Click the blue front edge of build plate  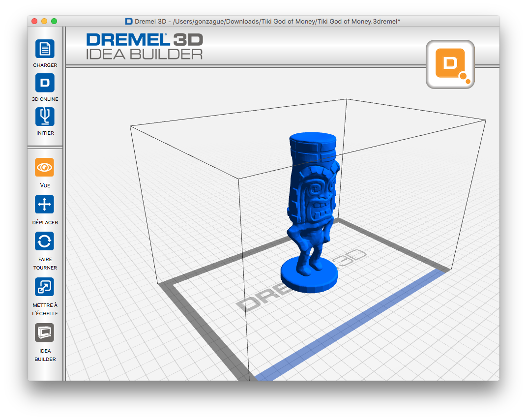[354, 324]
